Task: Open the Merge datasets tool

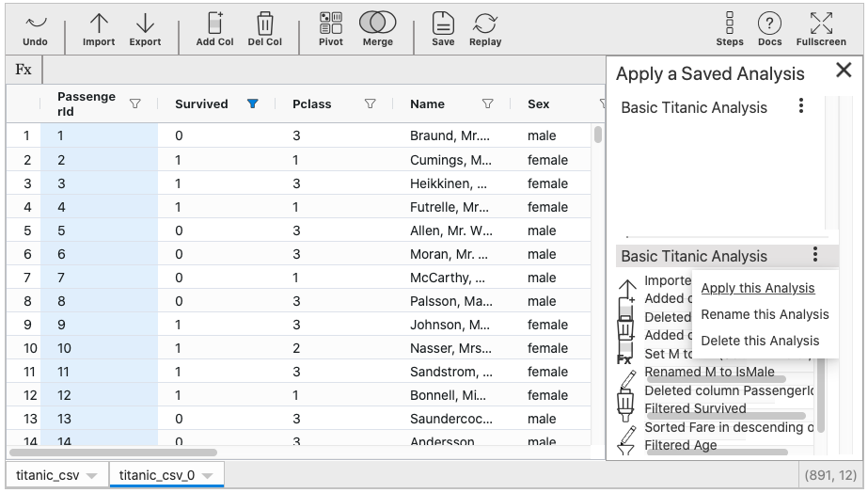Action: (377, 28)
